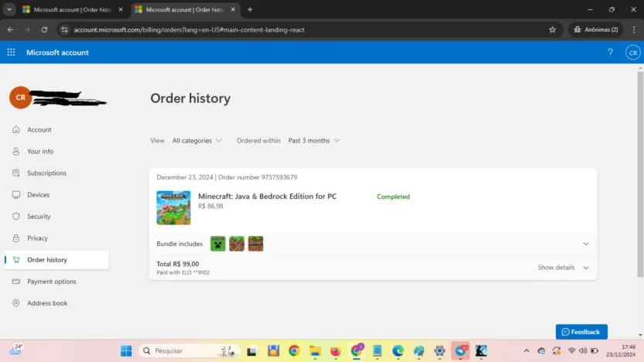This screenshot has height=362, width=644.
Task: Click the Pesquisar taskbar search box
Action: pyautogui.click(x=190, y=351)
